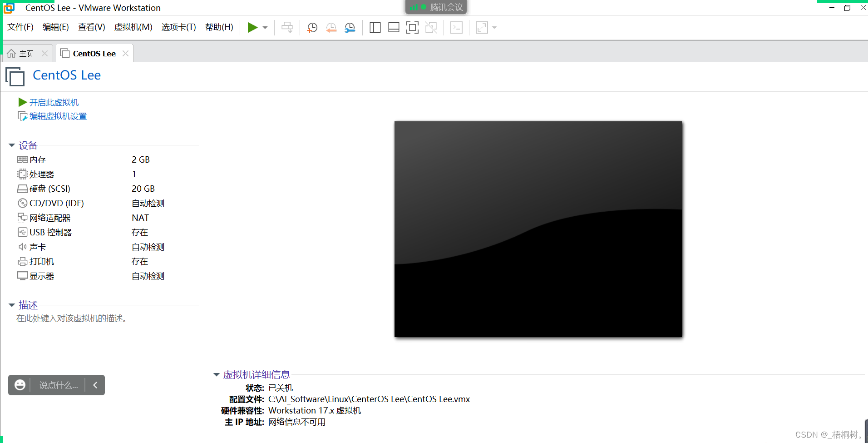
Task: Select the 网络适配器 NAT device entry
Action: (49, 218)
